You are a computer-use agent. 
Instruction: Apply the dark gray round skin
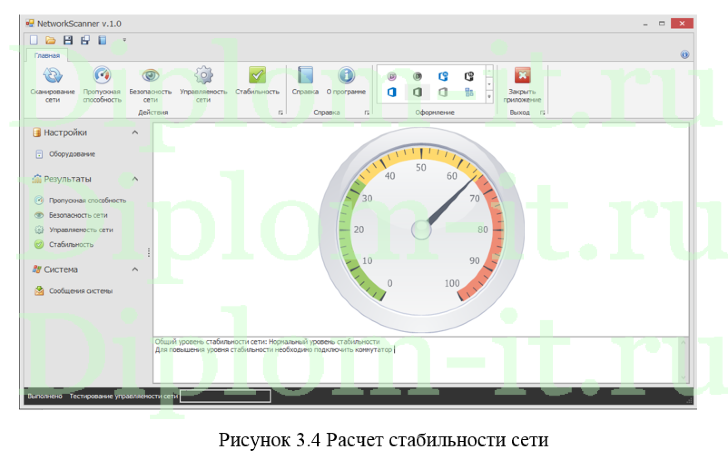(x=417, y=77)
